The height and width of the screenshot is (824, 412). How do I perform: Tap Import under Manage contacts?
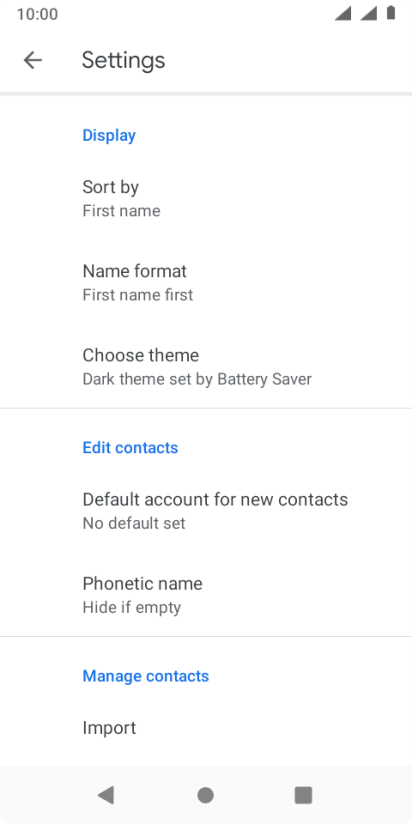[x=206, y=728]
